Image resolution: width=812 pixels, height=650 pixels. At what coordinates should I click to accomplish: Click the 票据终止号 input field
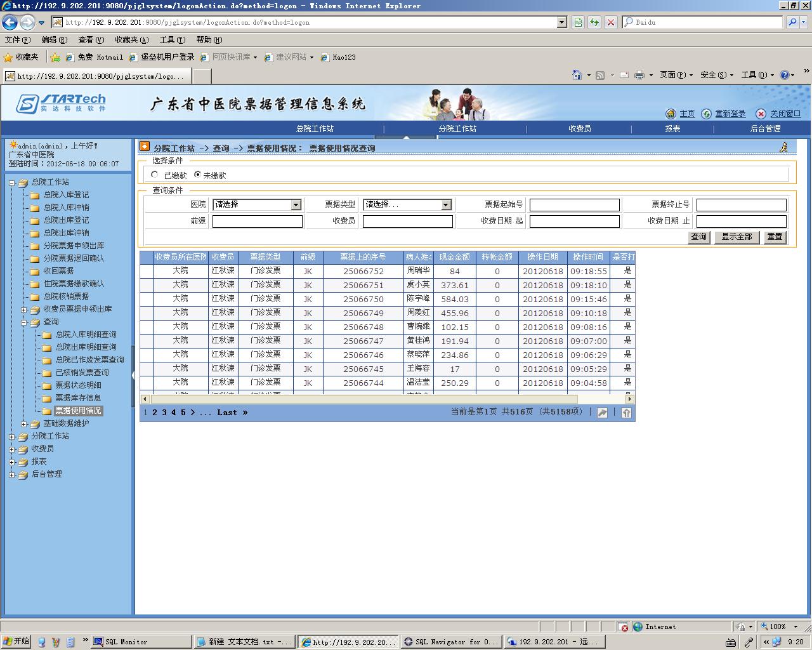741,204
